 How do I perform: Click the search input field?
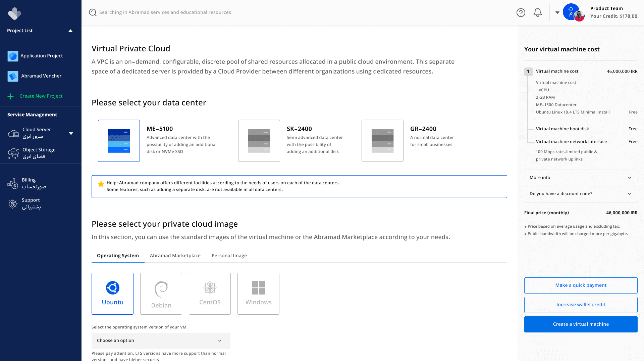165,12
